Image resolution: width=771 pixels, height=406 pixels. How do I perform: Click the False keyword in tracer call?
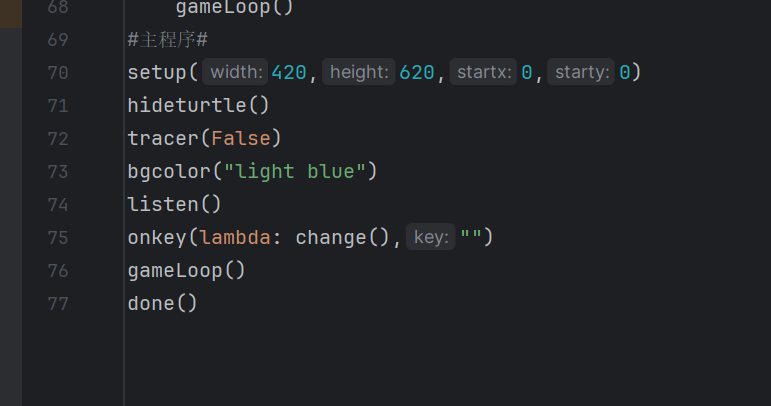tap(241, 139)
